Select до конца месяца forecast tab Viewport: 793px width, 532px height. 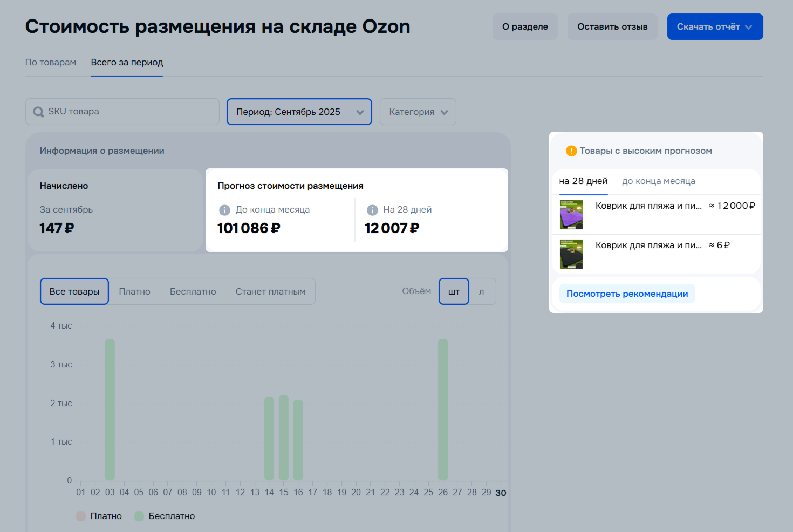click(658, 181)
